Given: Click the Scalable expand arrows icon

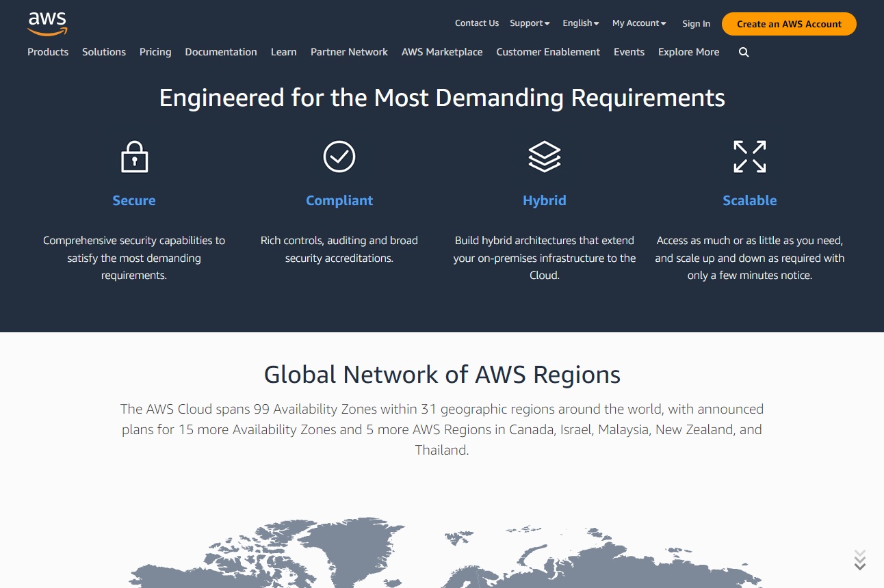Looking at the screenshot, I should [750, 157].
